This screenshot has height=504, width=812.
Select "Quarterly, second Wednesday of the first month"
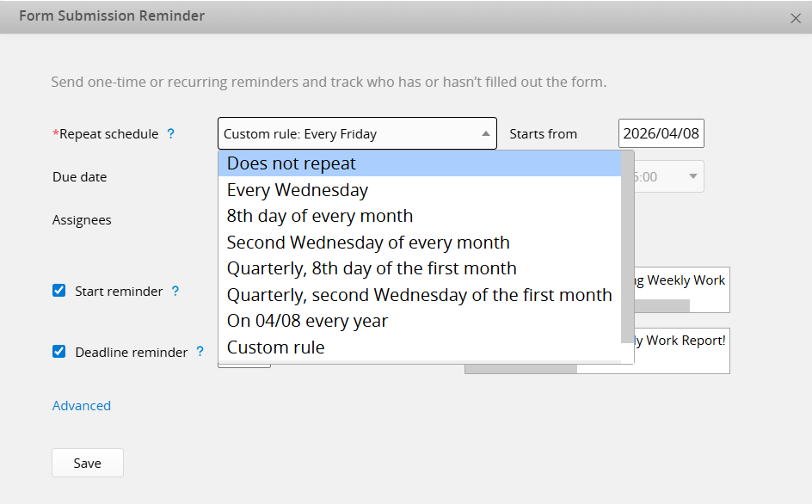[420, 295]
